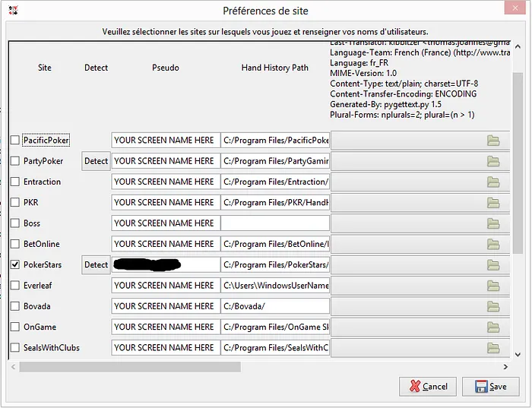Enable the BetOnline site checkbox
Image resolution: width=532 pixels, height=408 pixels.
pyautogui.click(x=15, y=244)
